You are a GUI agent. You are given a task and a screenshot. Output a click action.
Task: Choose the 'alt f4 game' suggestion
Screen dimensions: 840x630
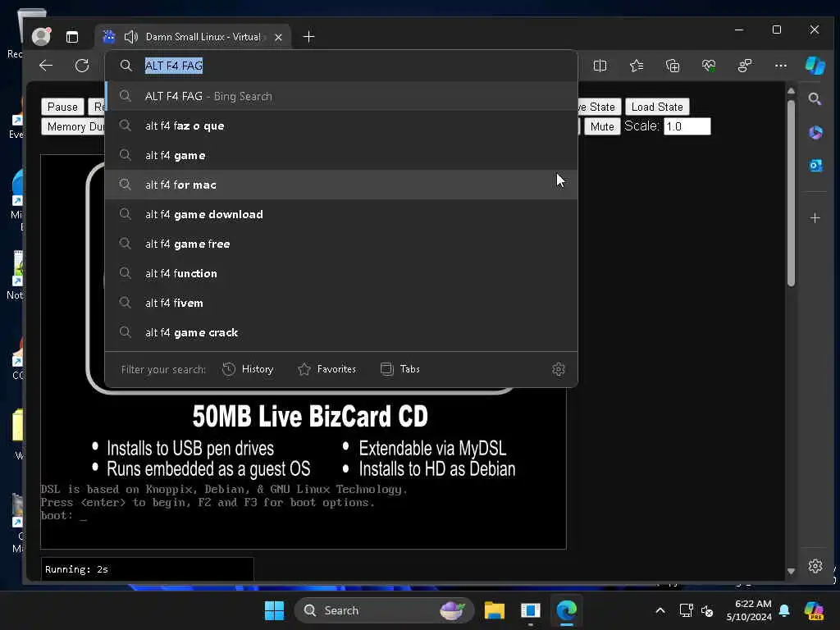(341, 155)
